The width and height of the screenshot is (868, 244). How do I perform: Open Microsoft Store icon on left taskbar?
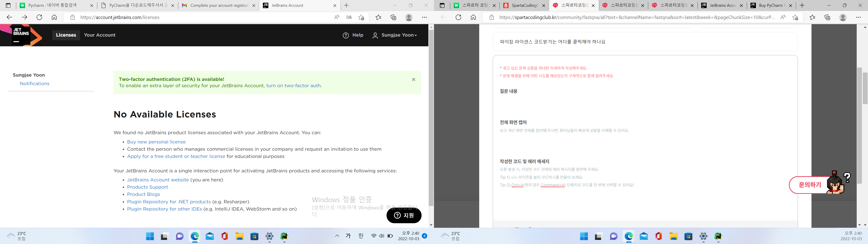(x=254, y=236)
